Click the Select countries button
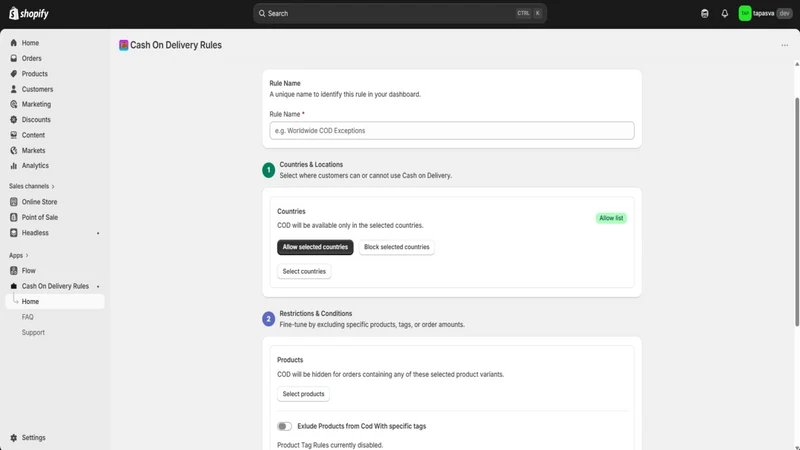Screen dimensions: 800x450 coord(304,271)
